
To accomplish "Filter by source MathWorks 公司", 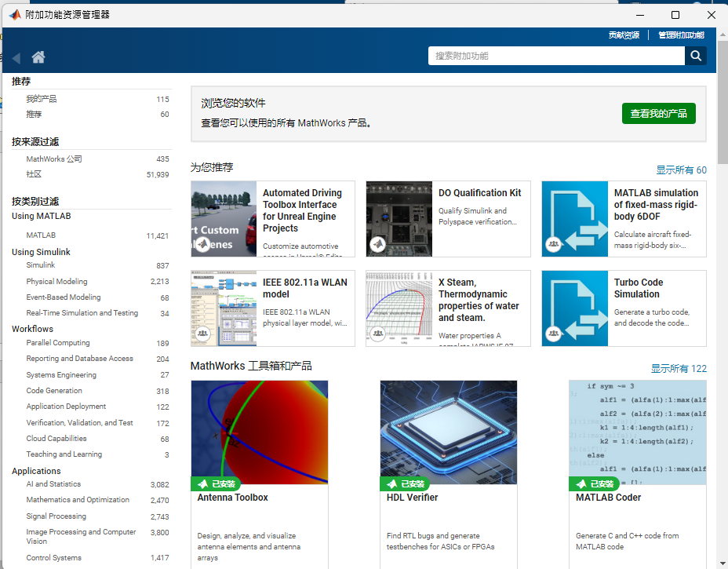I will [x=54, y=159].
